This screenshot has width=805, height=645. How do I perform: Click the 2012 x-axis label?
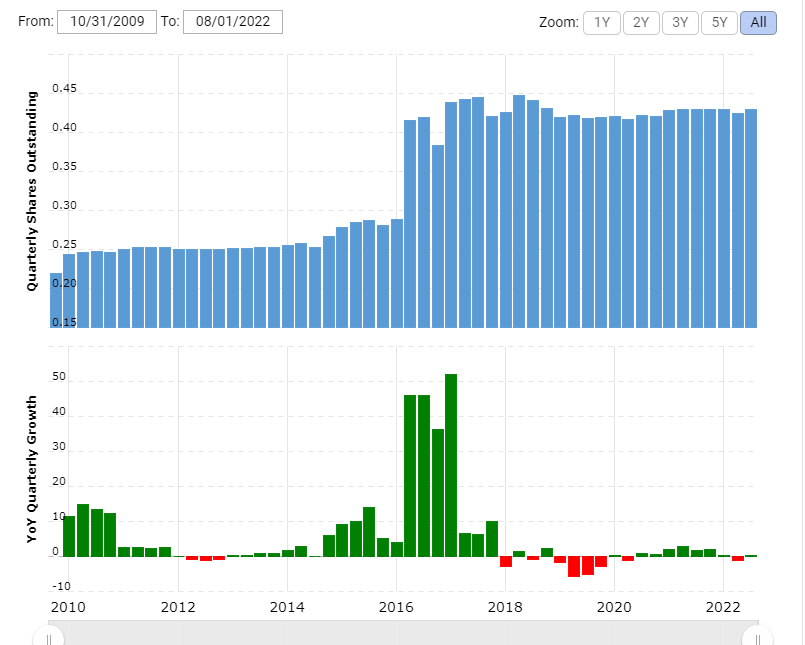point(178,607)
